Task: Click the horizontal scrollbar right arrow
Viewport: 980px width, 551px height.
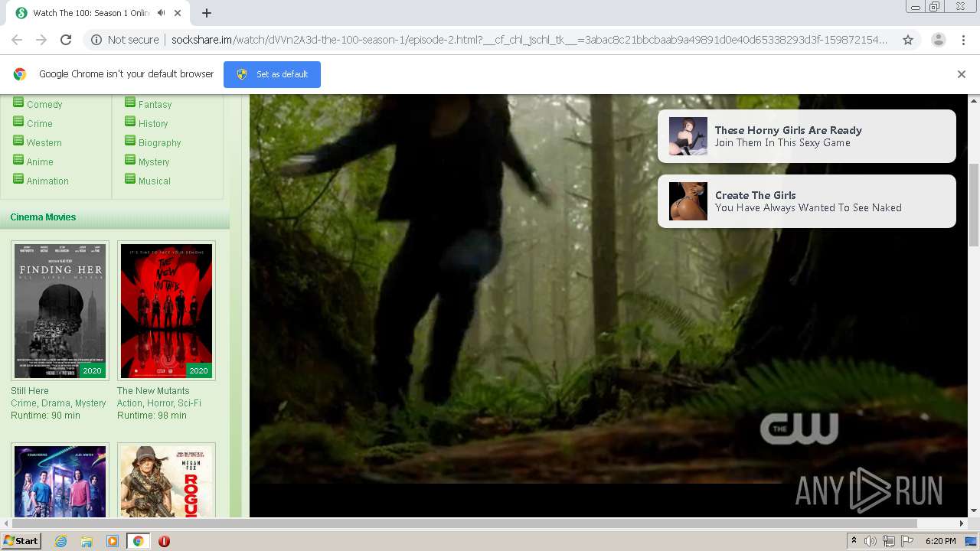Action: 962,523
